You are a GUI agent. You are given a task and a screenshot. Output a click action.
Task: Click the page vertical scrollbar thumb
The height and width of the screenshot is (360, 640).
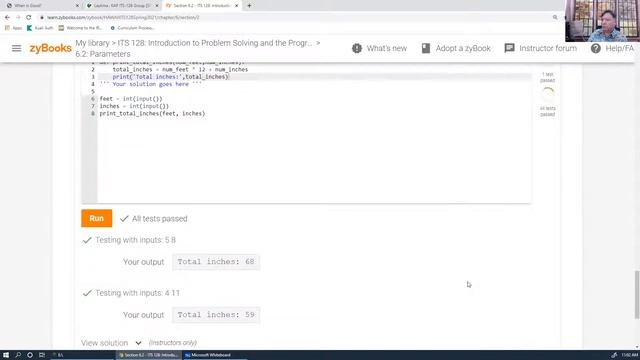[637, 294]
